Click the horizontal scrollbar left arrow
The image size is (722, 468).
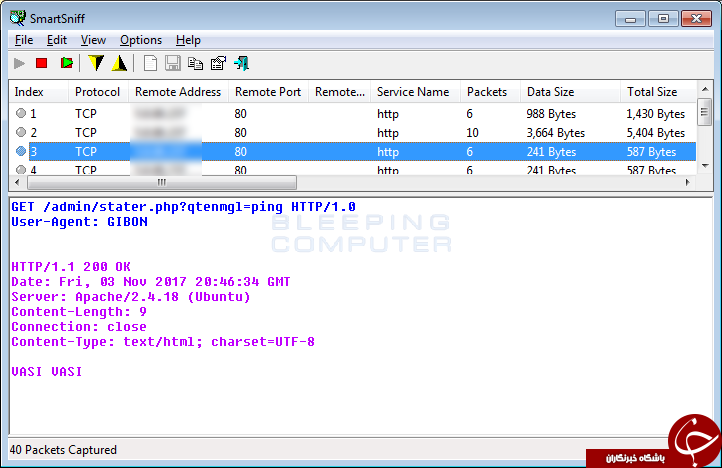point(17,182)
